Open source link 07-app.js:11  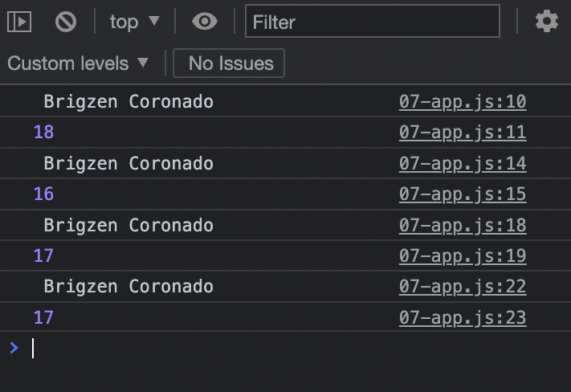463,133
